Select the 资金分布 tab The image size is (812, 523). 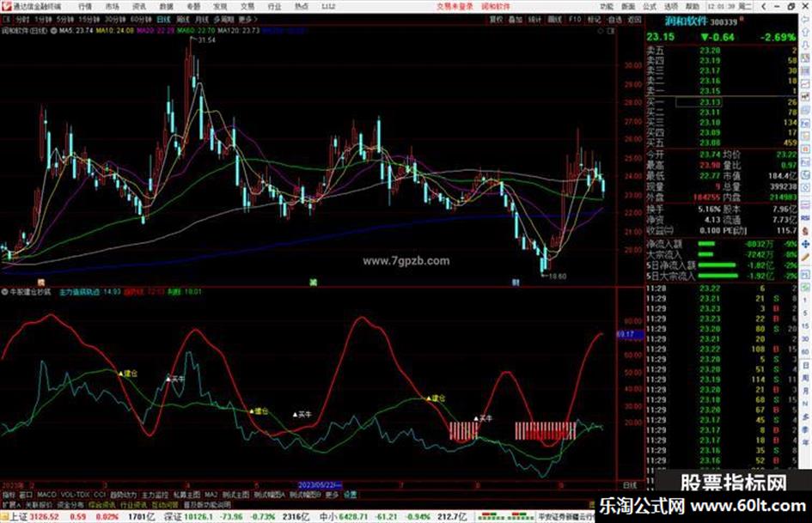pos(70,504)
